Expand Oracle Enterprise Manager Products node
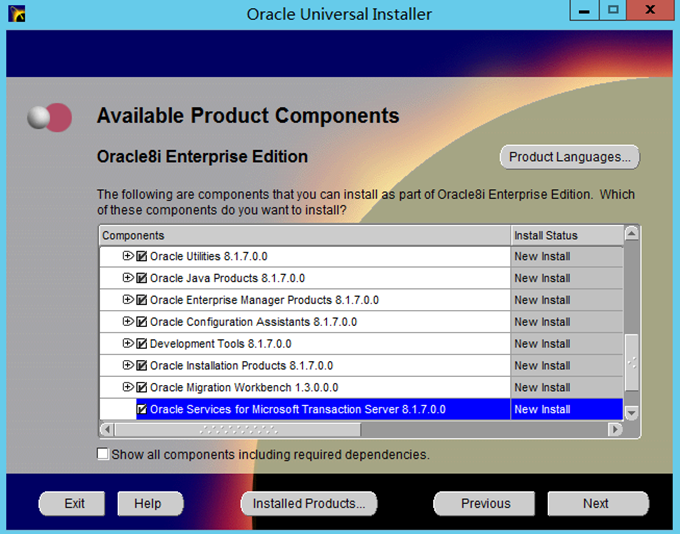The height and width of the screenshot is (534, 680). [128, 299]
